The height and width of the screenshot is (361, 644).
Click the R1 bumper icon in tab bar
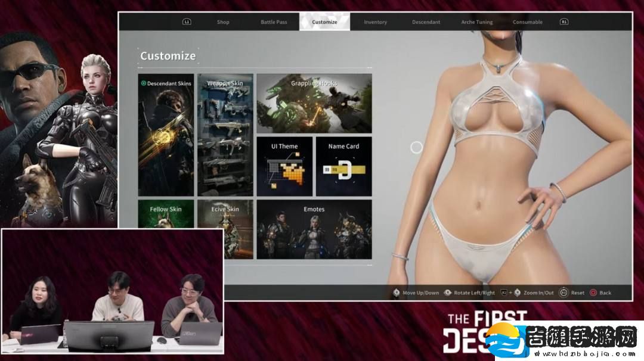coord(564,21)
